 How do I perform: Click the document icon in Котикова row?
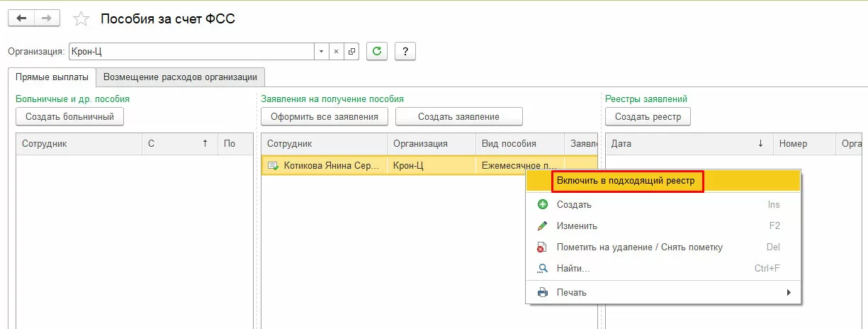point(273,166)
